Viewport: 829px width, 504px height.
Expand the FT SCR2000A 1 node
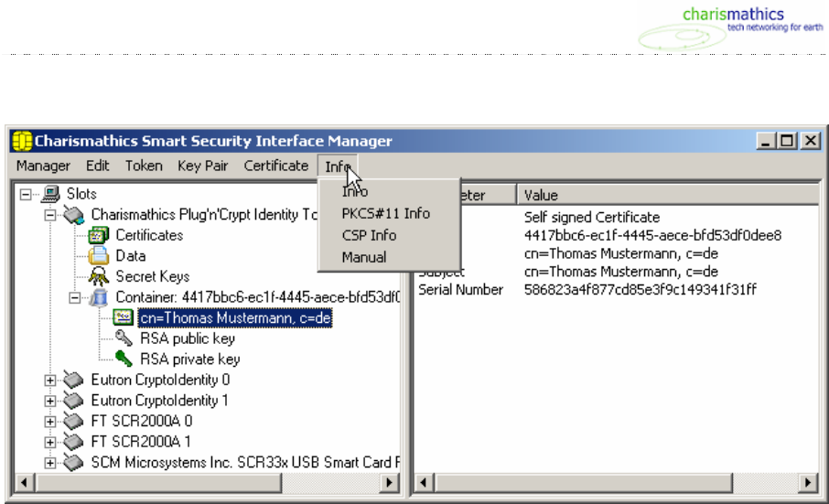click(49, 442)
